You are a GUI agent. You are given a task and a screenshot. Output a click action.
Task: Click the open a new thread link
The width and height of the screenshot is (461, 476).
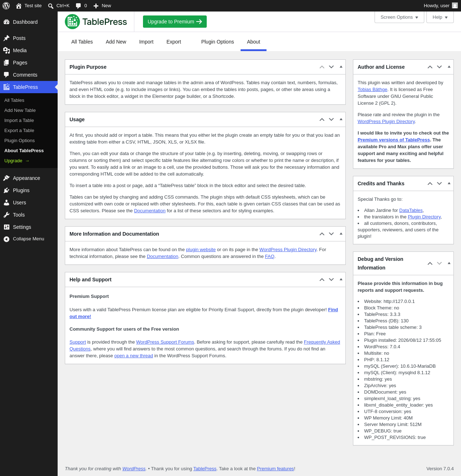tap(134, 356)
